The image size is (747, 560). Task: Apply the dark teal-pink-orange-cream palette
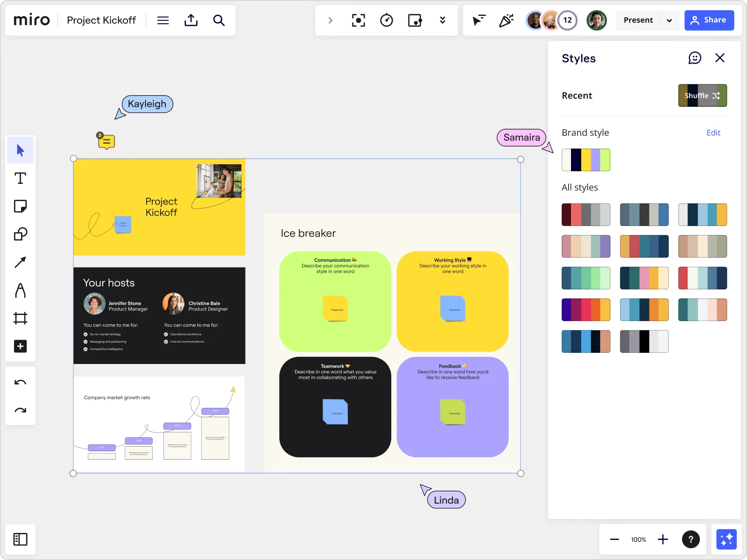tap(644, 278)
